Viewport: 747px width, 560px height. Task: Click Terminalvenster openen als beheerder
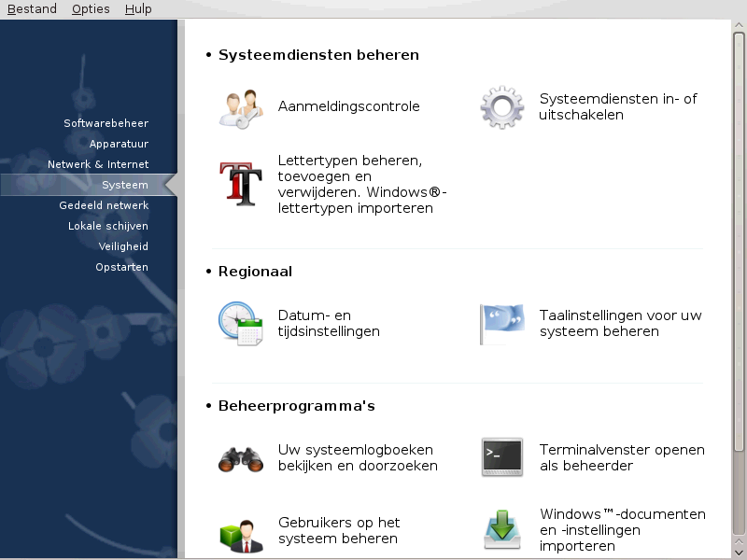pos(622,457)
